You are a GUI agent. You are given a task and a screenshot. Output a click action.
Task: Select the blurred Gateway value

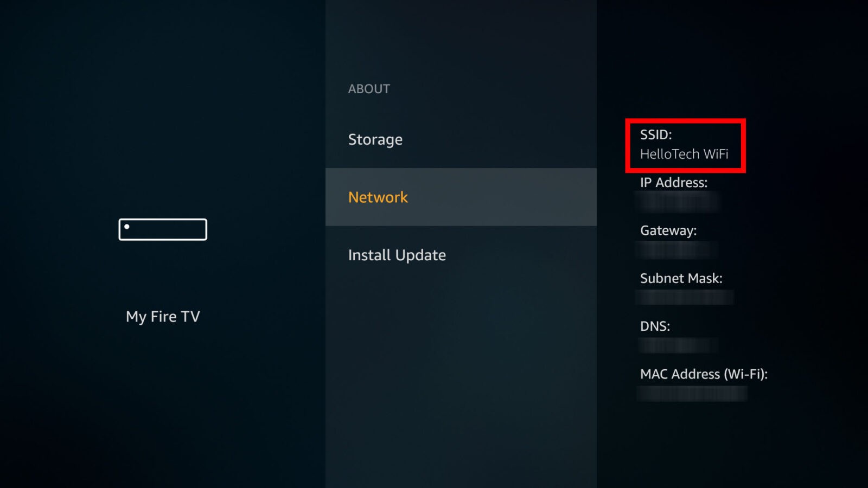pos(676,249)
